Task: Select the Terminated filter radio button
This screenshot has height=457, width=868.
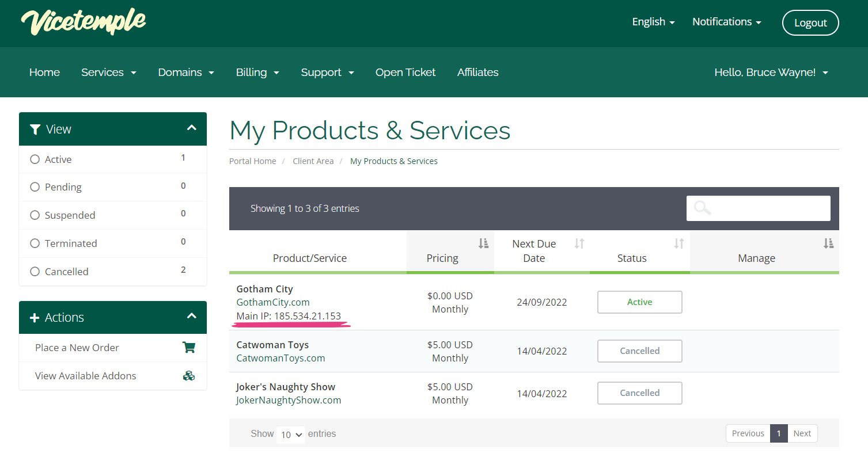Action: coord(35,243)
